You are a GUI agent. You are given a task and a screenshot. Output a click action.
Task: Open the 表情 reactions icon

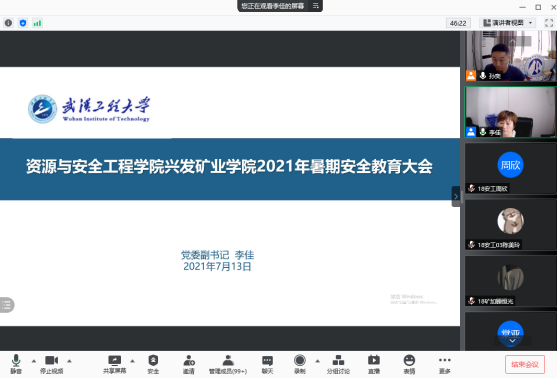tap(409, 364)
